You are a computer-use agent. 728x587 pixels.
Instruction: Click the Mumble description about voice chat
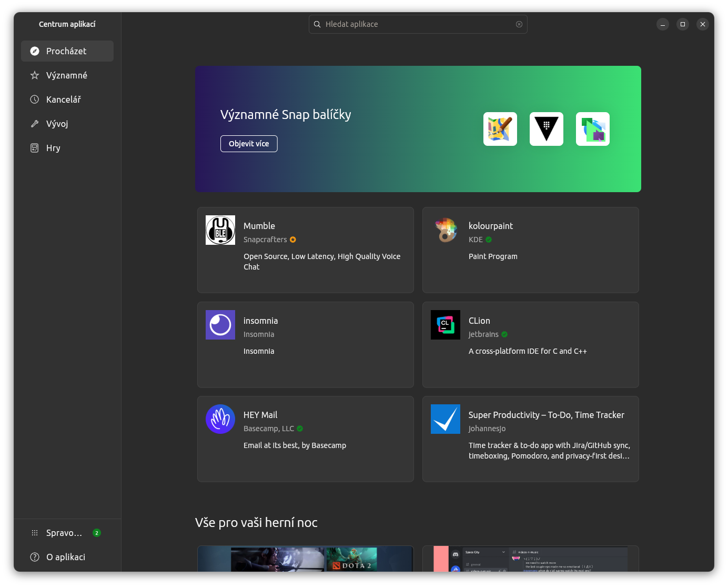pos(322,262)
